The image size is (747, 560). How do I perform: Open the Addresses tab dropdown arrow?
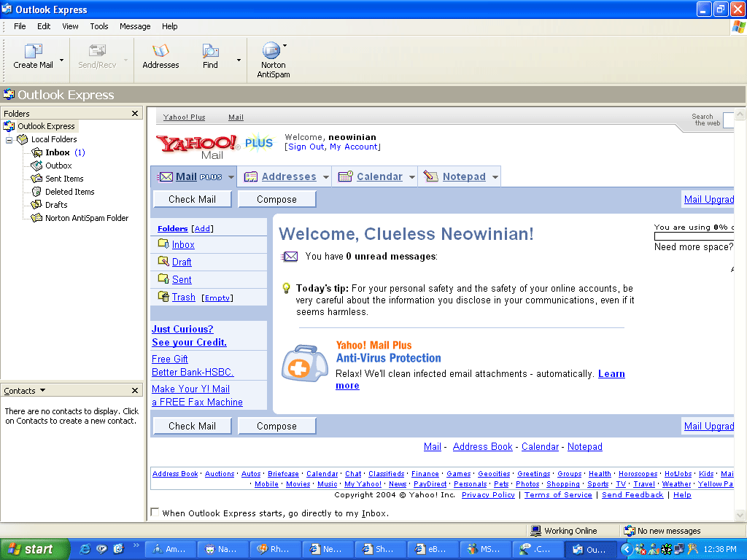pos(326,177)
